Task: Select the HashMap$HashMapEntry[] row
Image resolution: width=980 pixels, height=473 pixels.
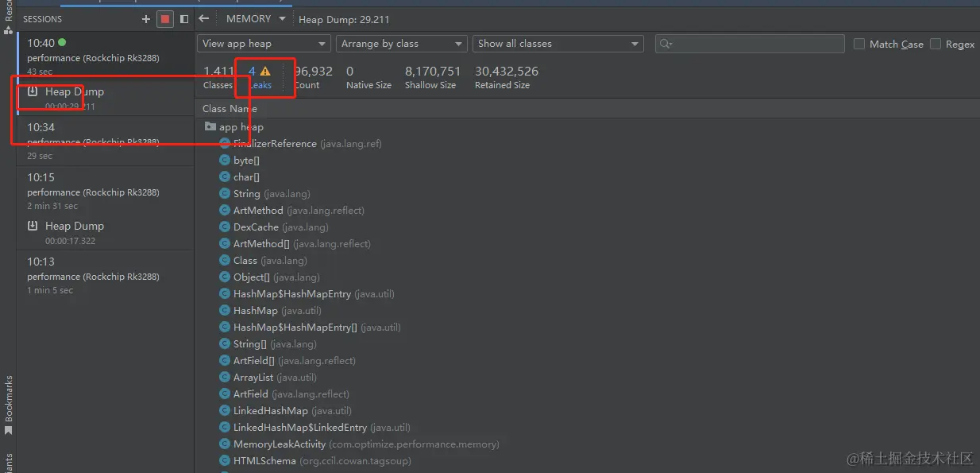Action: tap(587, 327)
